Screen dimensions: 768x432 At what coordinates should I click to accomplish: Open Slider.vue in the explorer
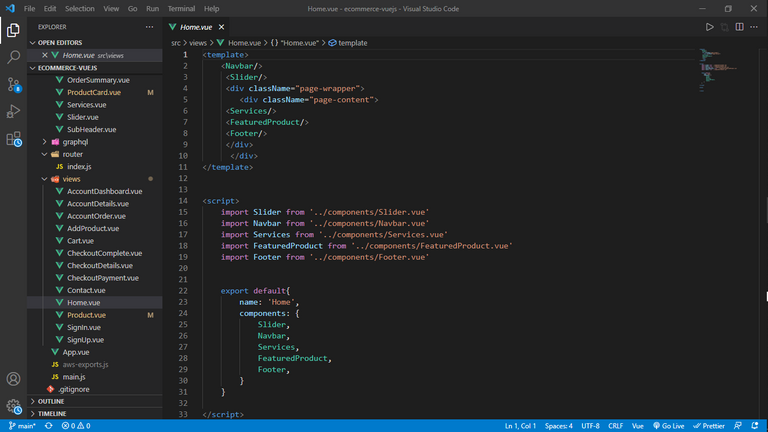[x=83, y=118]
